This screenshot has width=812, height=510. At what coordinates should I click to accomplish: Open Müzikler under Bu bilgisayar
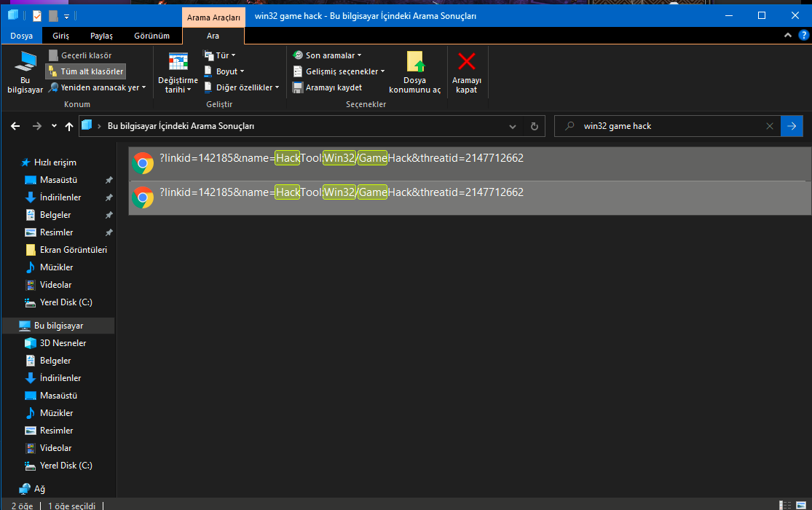(x=50, y=413)
